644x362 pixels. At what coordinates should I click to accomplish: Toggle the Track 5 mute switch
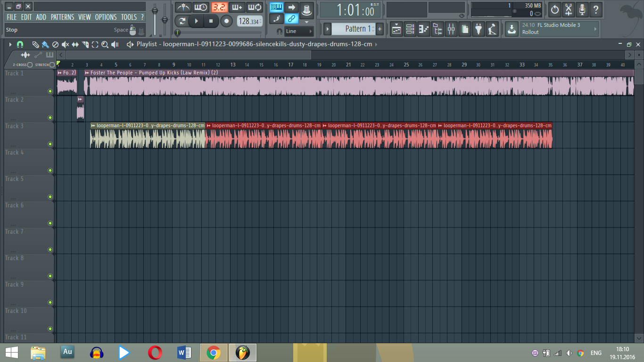(x=50, y=197)
